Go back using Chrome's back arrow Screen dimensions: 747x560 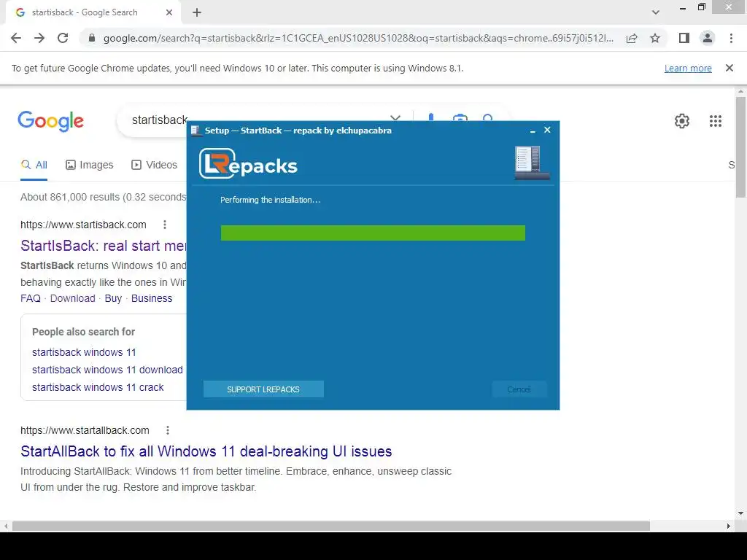pos(16,38)
